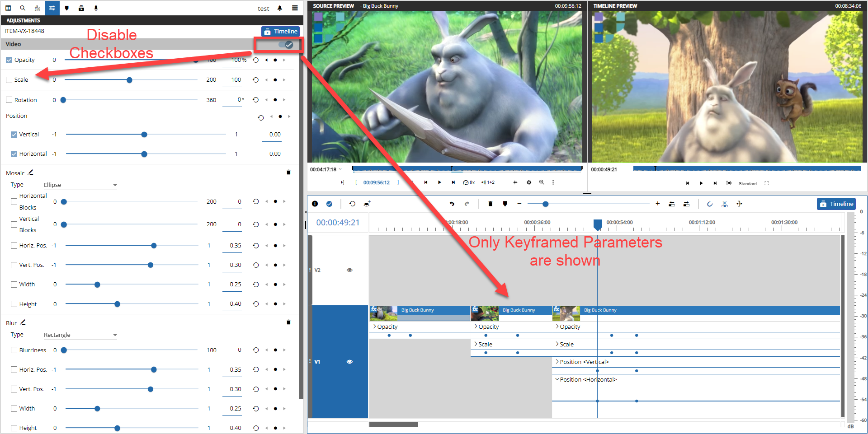Hide the V1 track with eye icon
The image size is (868, 434).
click(349, 362)
